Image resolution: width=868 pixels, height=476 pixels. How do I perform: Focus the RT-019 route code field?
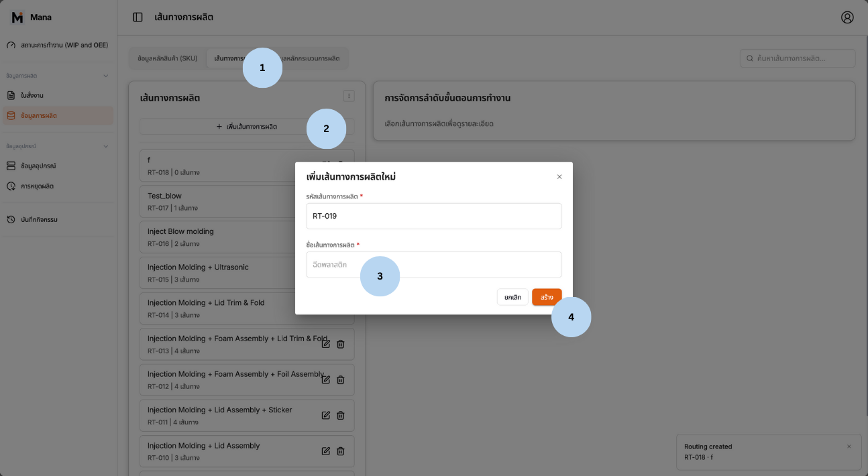[x=433, y=216]
